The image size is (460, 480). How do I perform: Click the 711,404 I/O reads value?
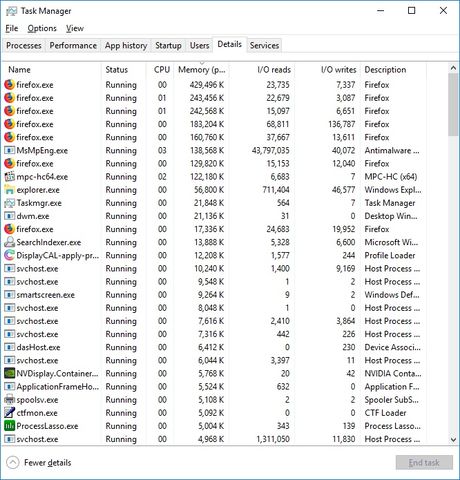(x=276, y=190)
